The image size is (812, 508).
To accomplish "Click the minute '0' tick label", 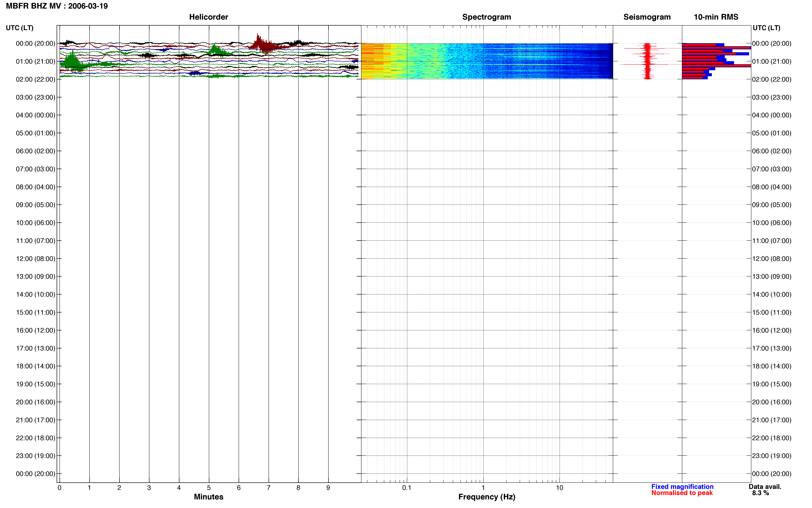I will tap(59, 488).
